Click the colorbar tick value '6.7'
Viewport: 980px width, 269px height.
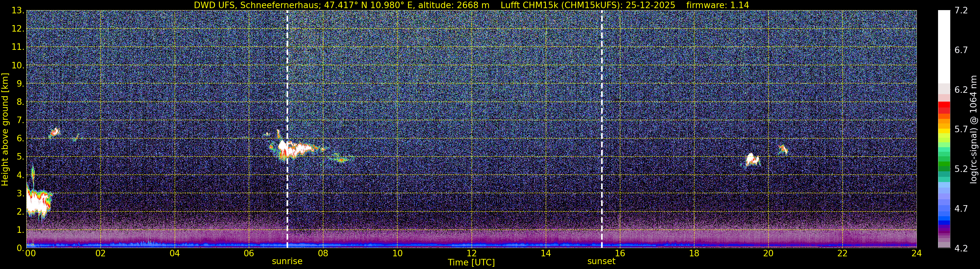[961, 50]
